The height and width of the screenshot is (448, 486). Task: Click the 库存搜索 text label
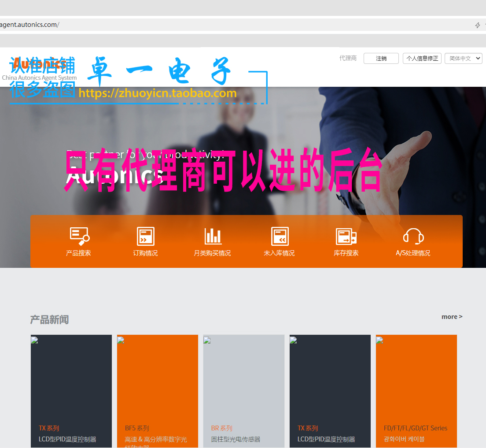click(346, 253)
